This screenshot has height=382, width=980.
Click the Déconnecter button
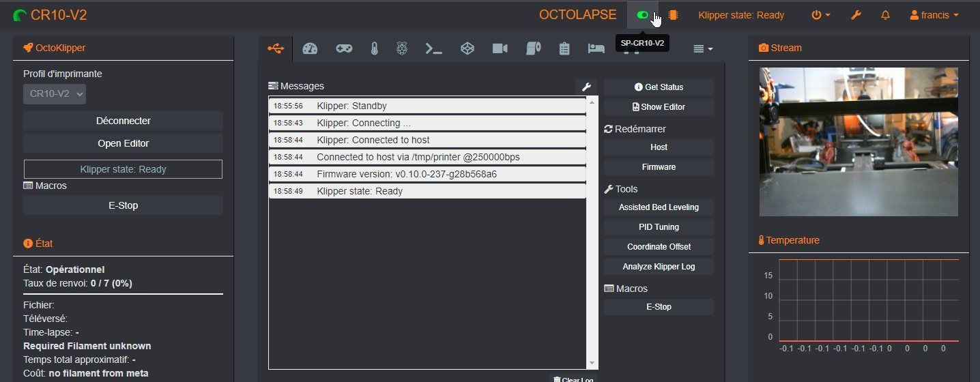(x=123, y=121)
